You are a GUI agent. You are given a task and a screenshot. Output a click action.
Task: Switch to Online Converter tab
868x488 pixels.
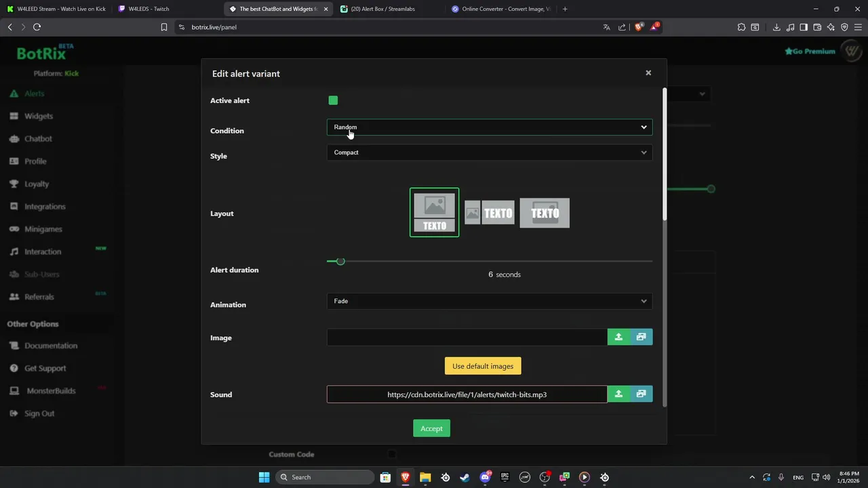pos(500,9)
